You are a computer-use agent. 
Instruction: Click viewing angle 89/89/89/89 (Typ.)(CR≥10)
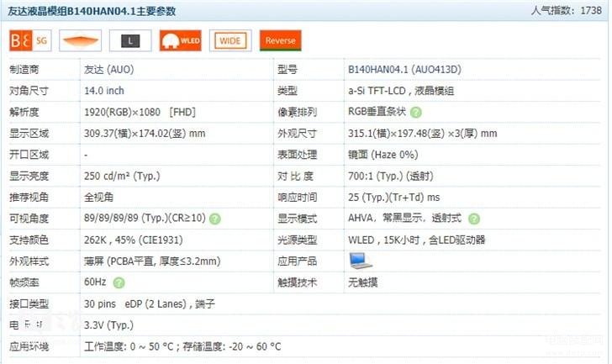coord(145,218)
